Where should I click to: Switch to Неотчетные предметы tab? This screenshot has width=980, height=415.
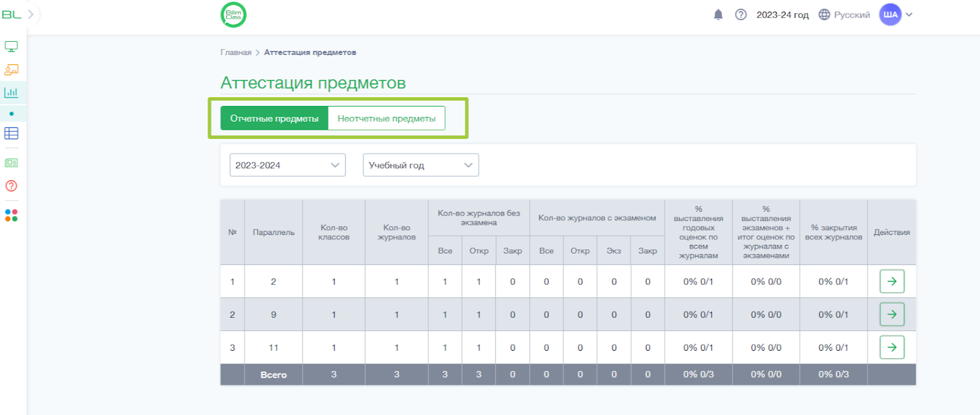point(386,118)
